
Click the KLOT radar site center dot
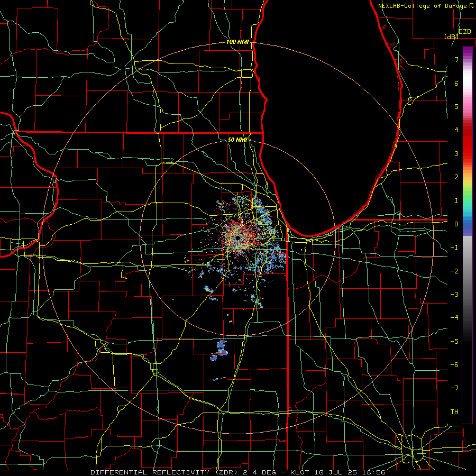tap(237, 237)
